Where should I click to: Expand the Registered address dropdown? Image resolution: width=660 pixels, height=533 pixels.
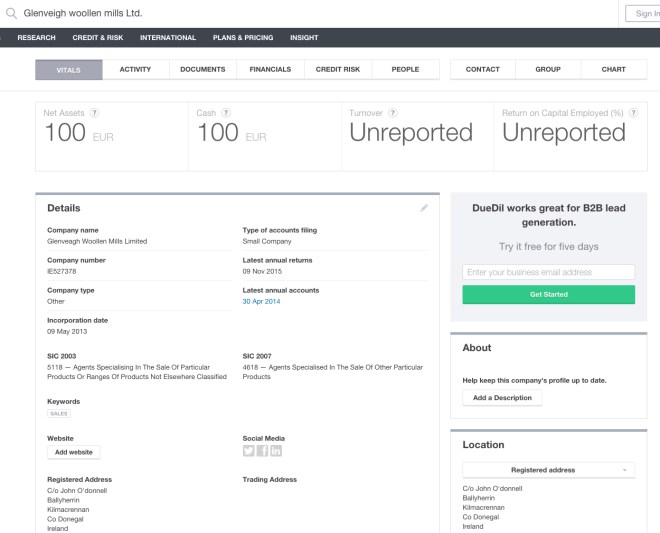pos(548,469)
